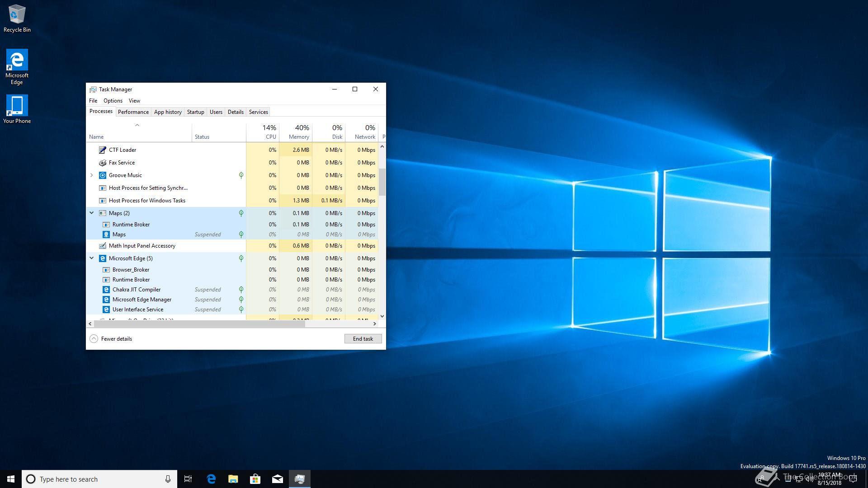Image resolution: width=868 pixels, height=488 pixels.
Task: Open the Recycle Bin desktop icon
Action: coord(17,18)
